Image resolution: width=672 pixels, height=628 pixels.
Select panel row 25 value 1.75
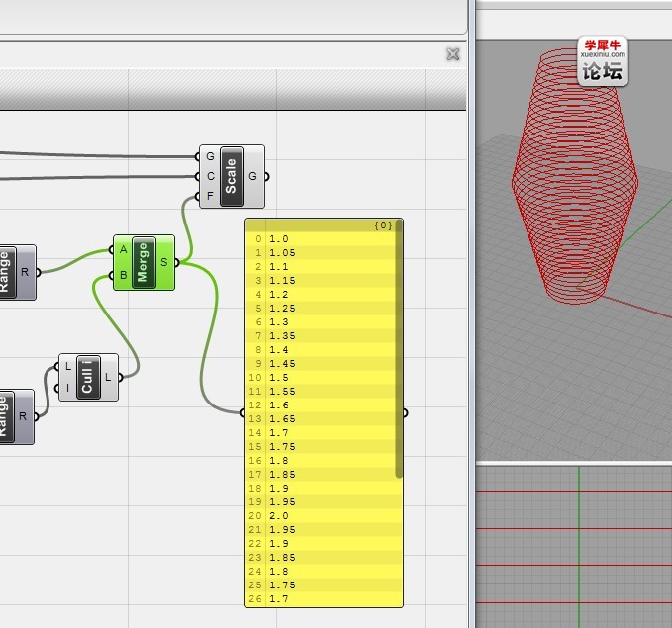(324, 585)
